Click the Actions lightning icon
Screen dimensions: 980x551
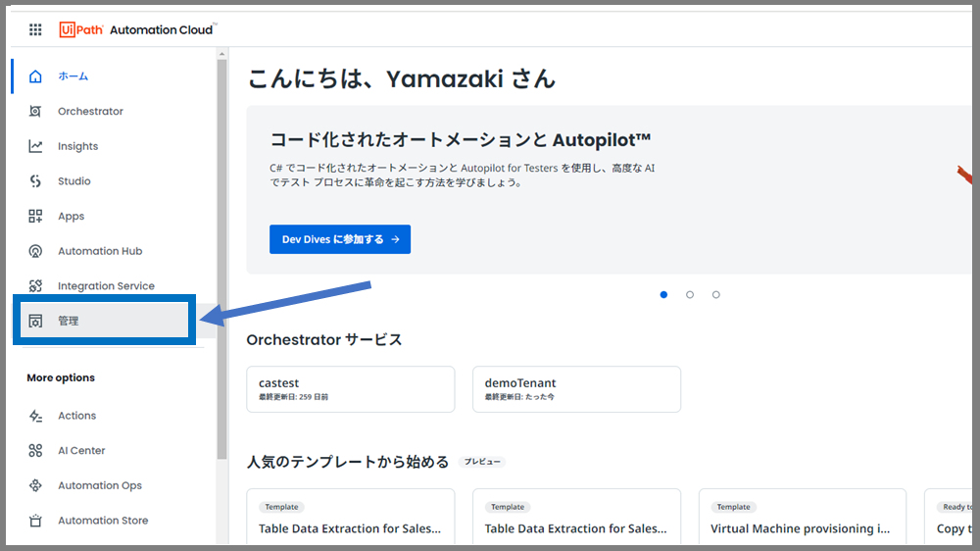coord(35,416)
